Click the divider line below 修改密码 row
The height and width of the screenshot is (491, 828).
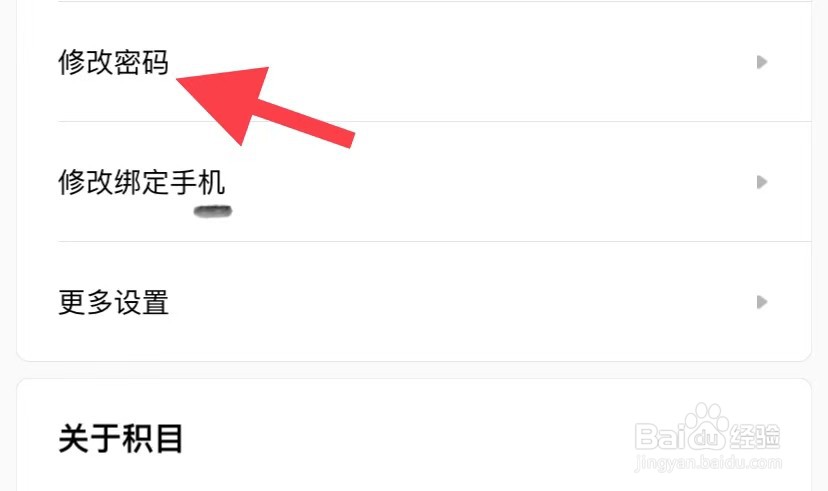[434, 121]
